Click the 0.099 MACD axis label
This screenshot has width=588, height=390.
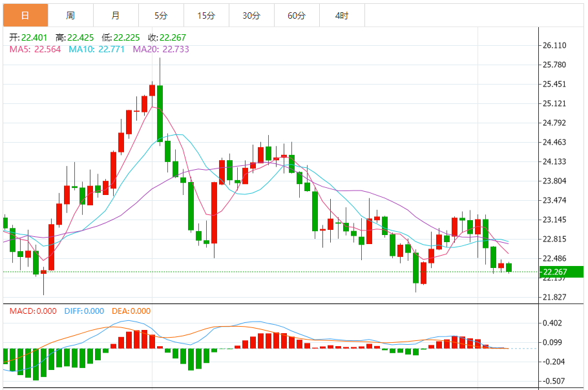tap(552, 342)
